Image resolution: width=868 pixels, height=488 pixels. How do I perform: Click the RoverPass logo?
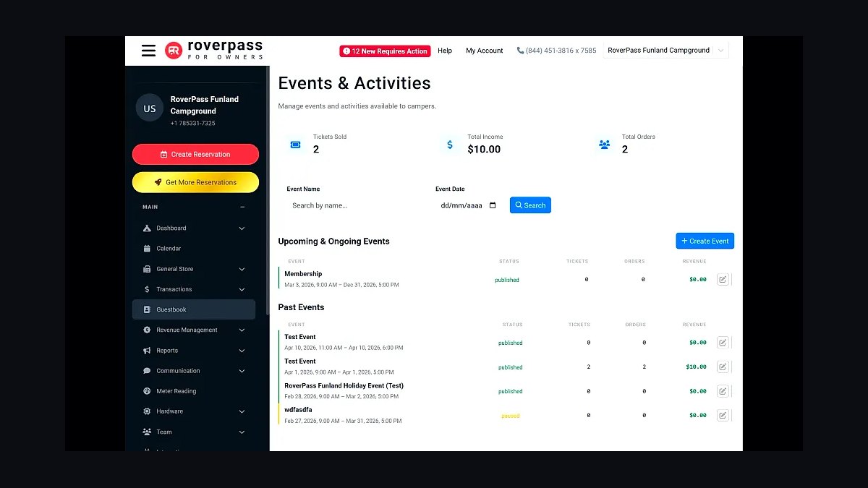click(x=213, y=50)
